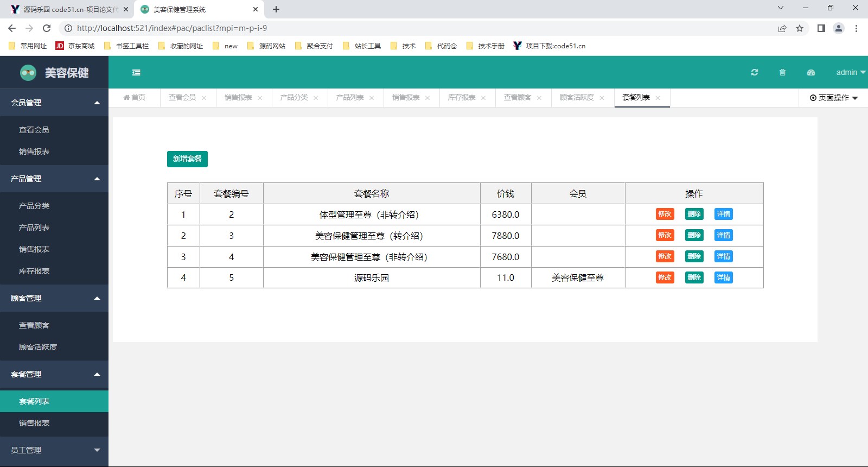
Task: Click the 新增套餐 button
Action: [x=187, y=159]
